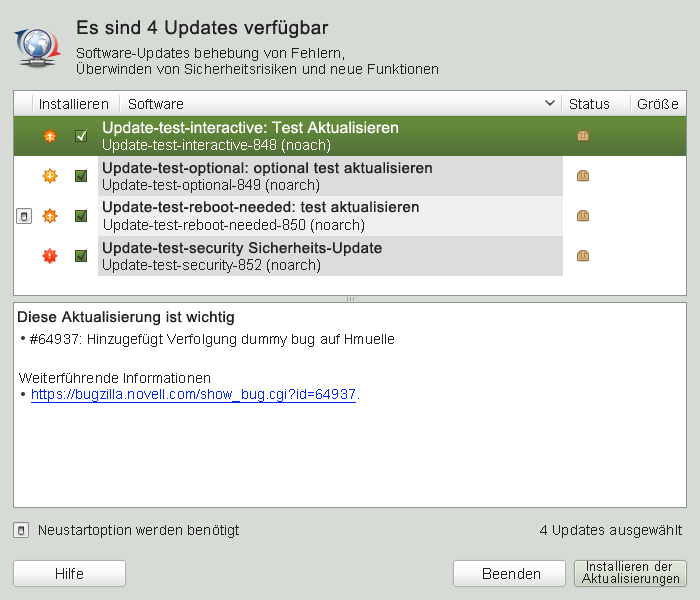Select Update-test-optional: optional test aktualisieren row

point(350,176)
